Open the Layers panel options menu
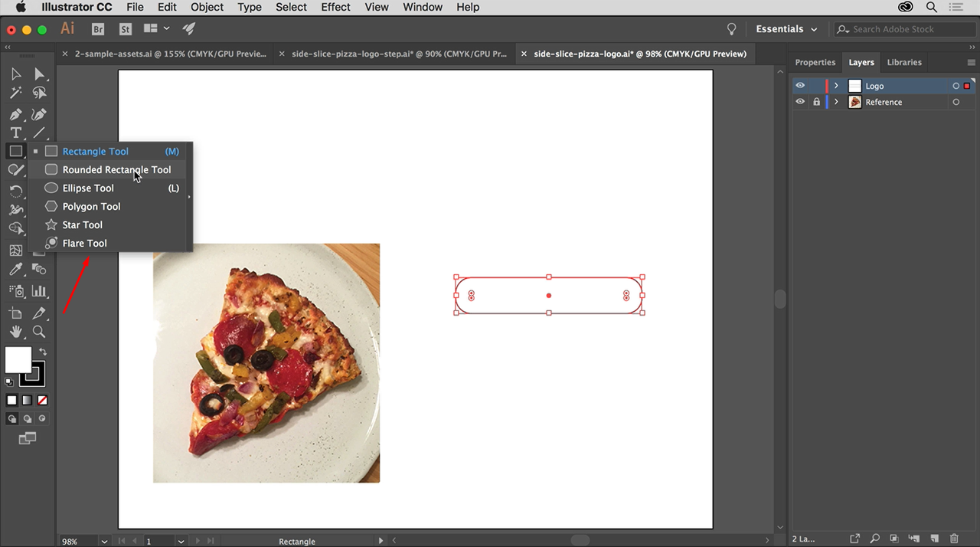980x547 pixels. click(x=972, y=62)
